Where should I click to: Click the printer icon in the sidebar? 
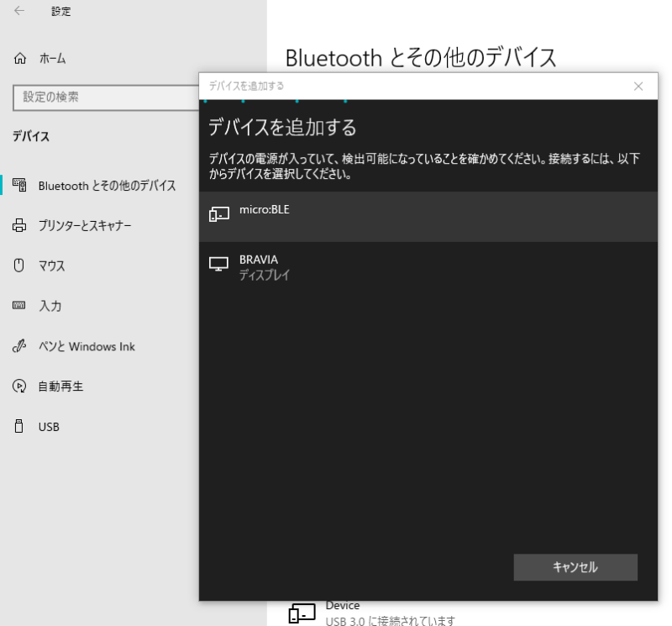tap(19, 226)
